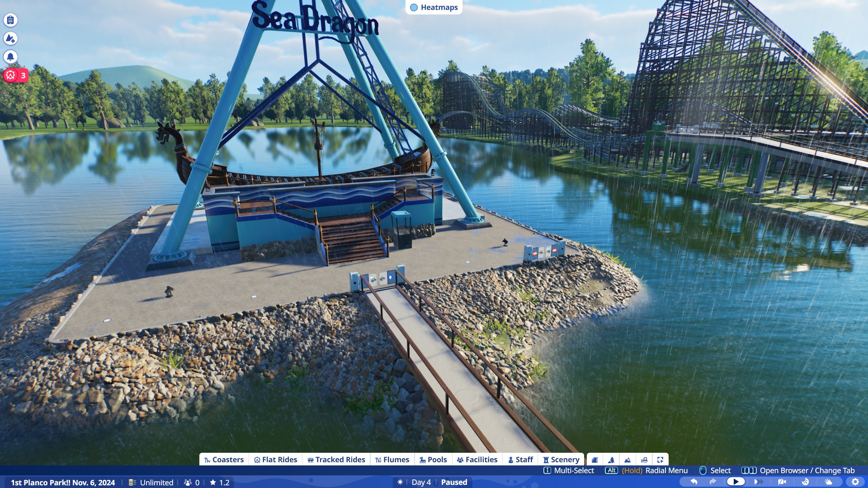Click the Undo arrow
The width and height of the screenshot is (868, 488).
(694, 482)
